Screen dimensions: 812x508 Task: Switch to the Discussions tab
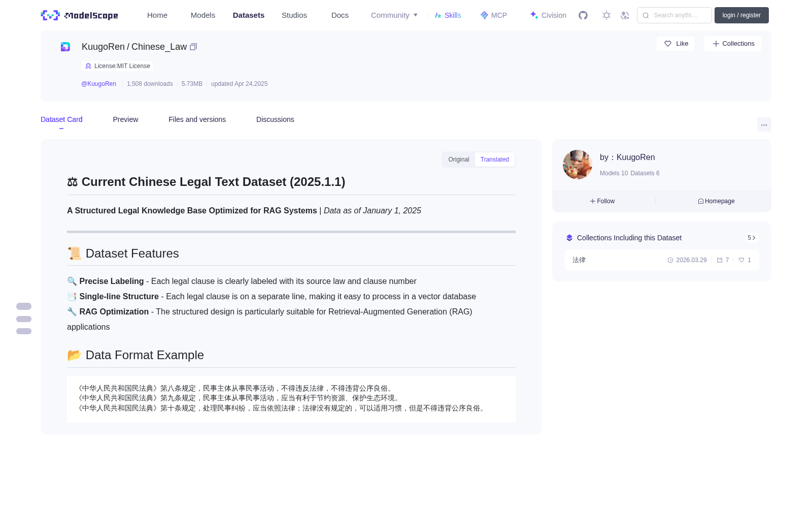click(x=275, y=119)
